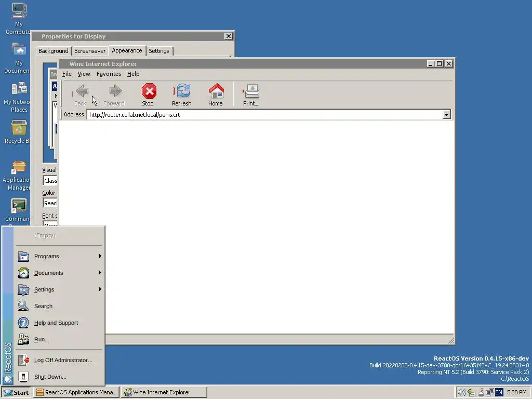532x399 pixels.
Task: Click the browser window resize grip corner
Action: tap(451, 340)
